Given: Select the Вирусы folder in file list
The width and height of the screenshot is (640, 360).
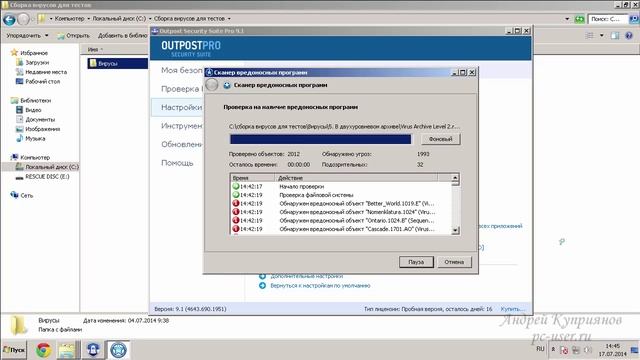Looking at the screenshot, I should pyautogui.click(x=118, y=63).
